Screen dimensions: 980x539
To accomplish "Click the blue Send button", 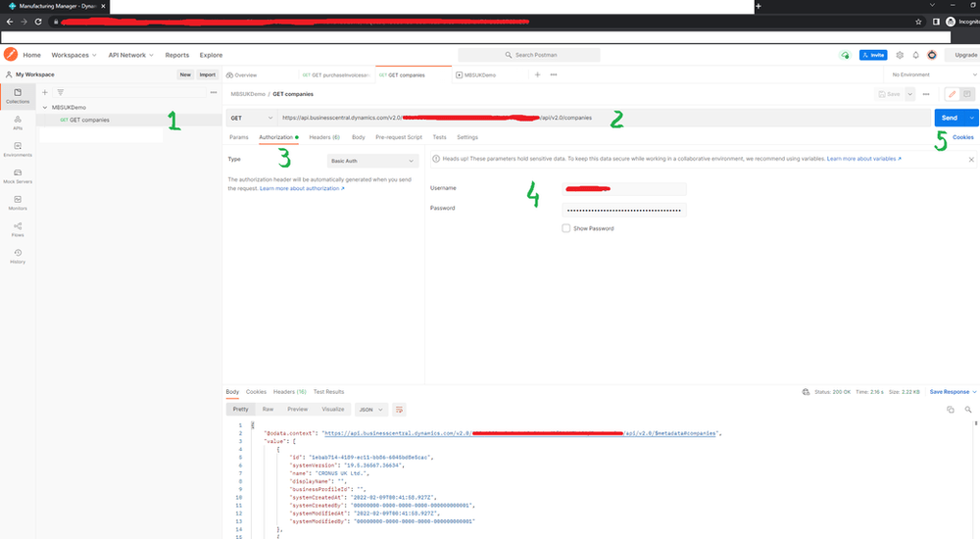I will 950,118.
